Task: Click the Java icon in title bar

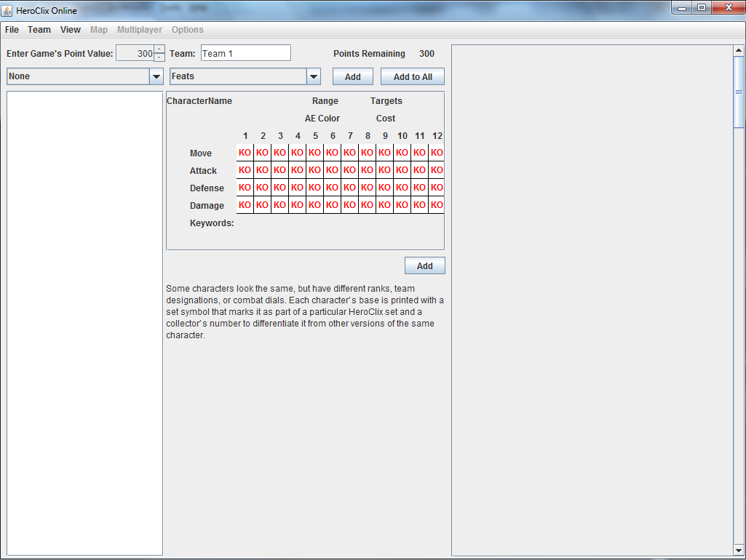Action: pyautogui.click(x=7, y=10)
